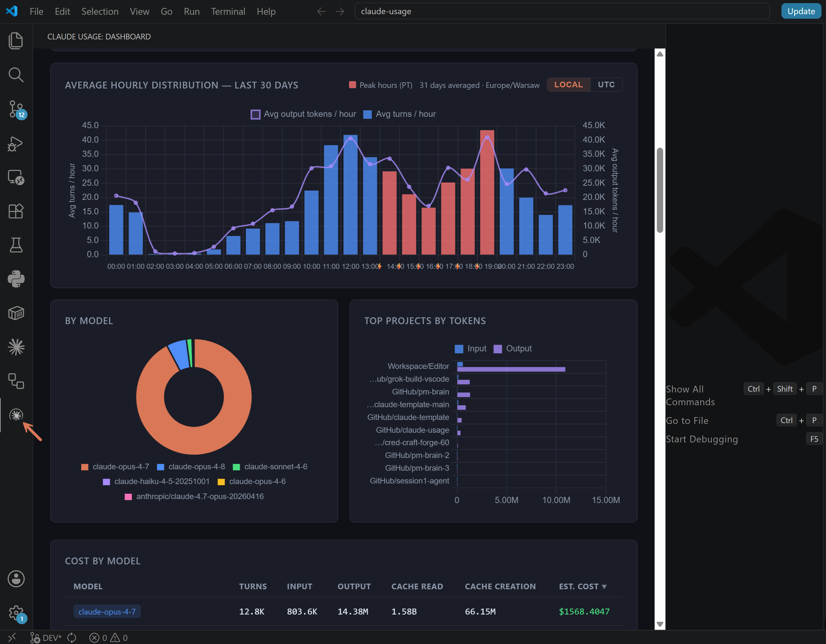The image size is (826, 644).
Task: Open the Terminal menu
Action: (228, 11)
